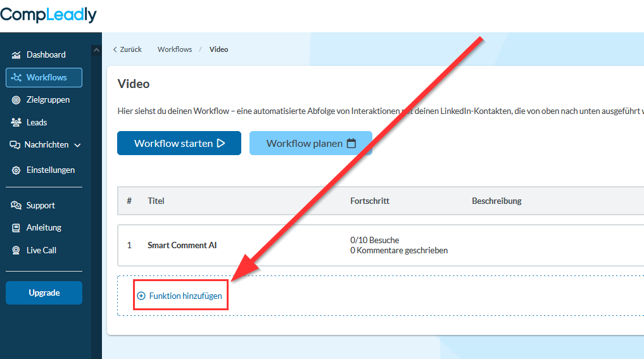Go back using the Zurück link
644x359 pixels.
(127, 49)
